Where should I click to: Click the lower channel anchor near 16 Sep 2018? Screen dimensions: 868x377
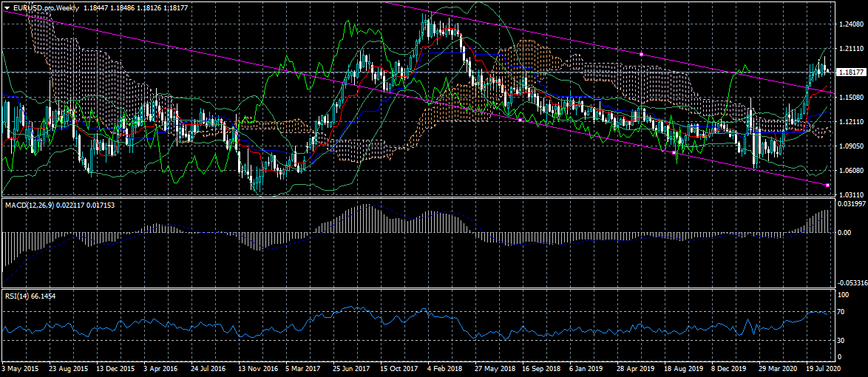[520, 120]
